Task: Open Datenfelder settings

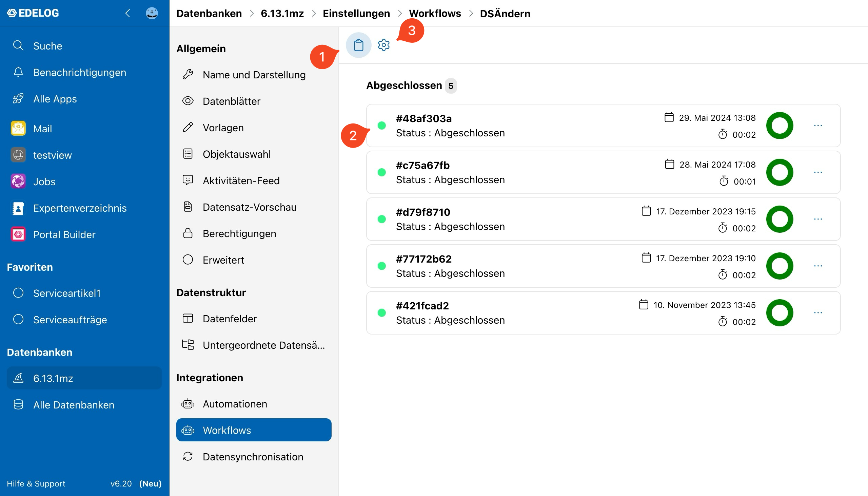Action: click(254, 319)
